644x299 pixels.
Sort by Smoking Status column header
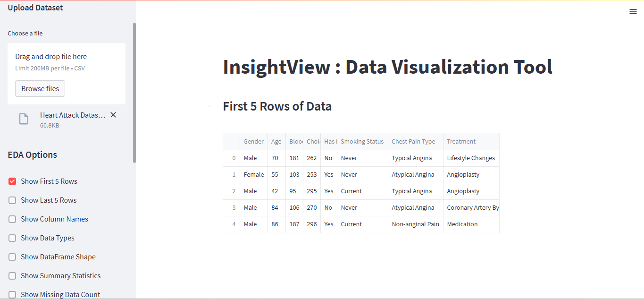click(x=362, y=142)
